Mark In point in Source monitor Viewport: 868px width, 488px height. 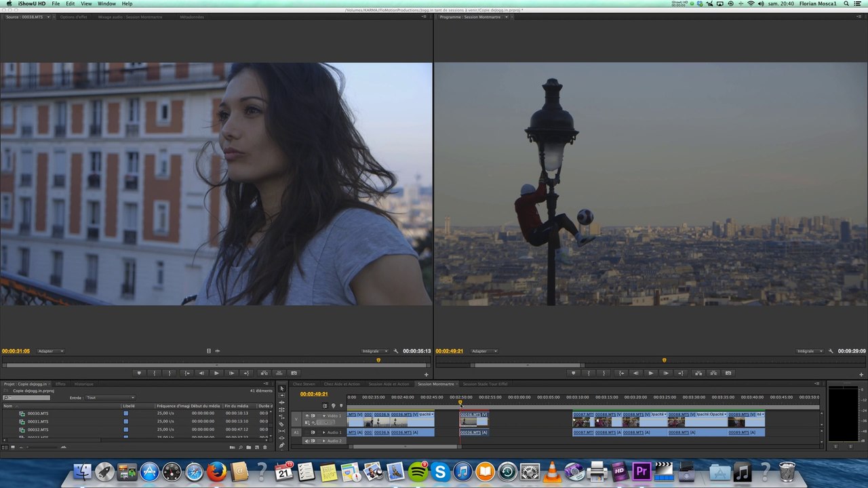point(155,373)
